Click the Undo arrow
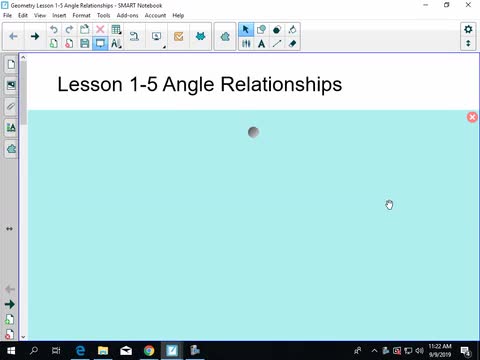 [53, 30]
